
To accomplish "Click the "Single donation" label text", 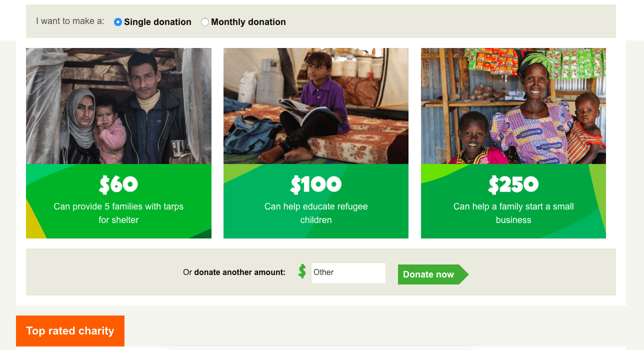I will [157, 22].
